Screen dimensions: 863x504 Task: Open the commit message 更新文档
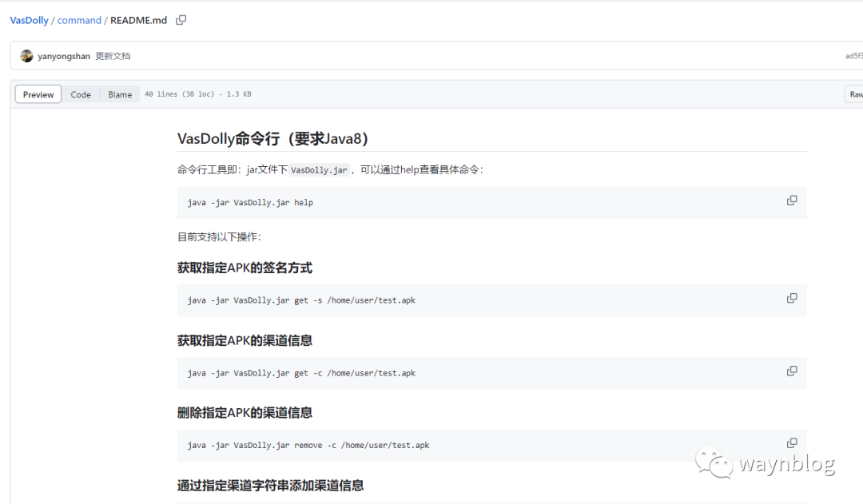(113, 56)
